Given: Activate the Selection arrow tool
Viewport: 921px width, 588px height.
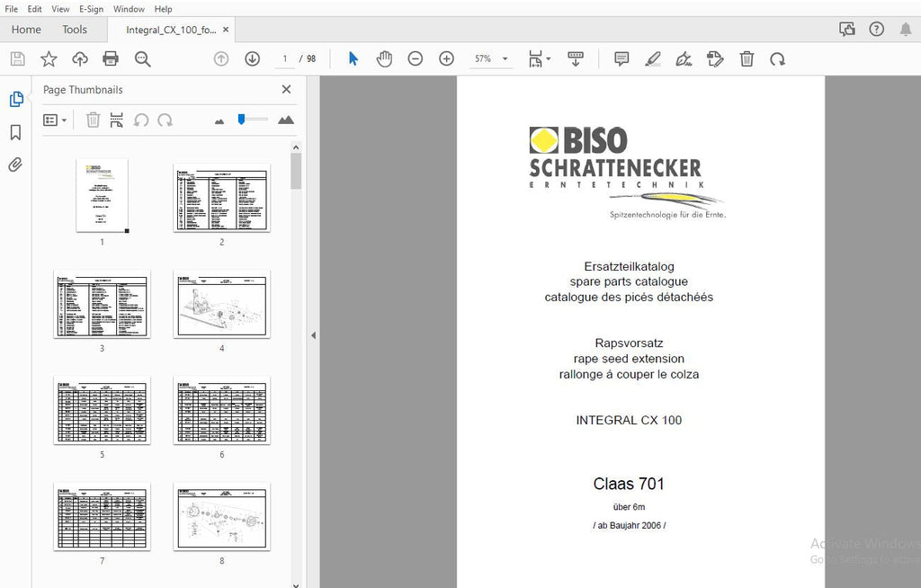Looking at the screenshot, I should [353, 59].
